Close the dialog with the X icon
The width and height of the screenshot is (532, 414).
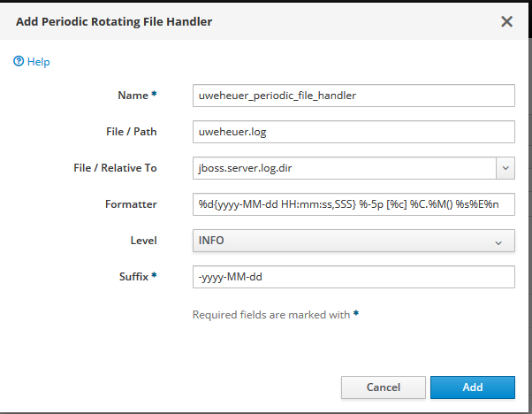506,21
